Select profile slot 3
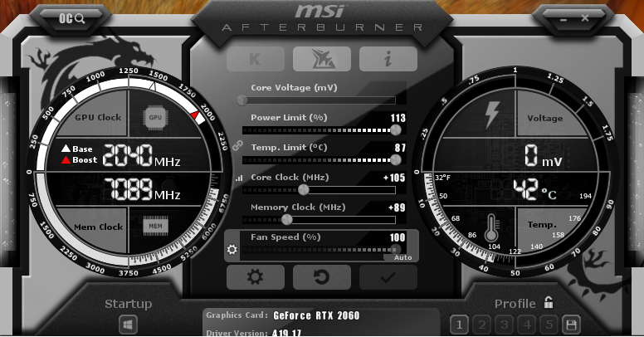The image size is (644, 337). 504,325
